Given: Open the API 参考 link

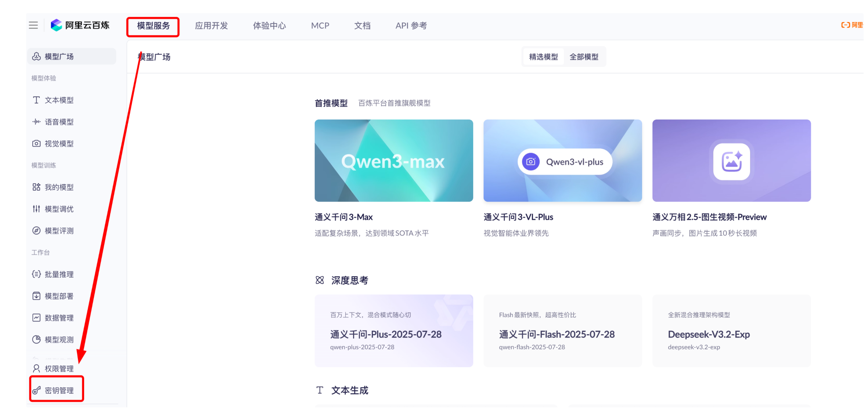Looking at the screenshot, I should pos(411,26).
